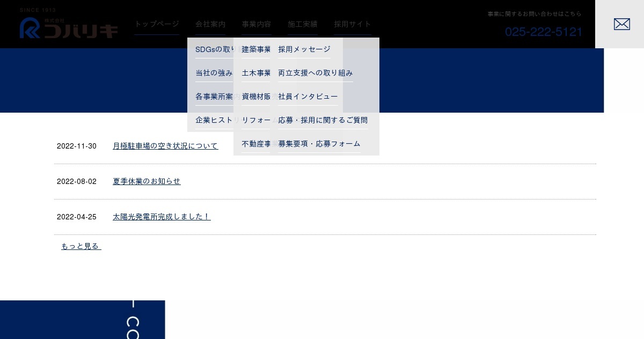Select 当社の強み in the dropdown
Viewport: 644px width, 339px height.
(214, 73)
